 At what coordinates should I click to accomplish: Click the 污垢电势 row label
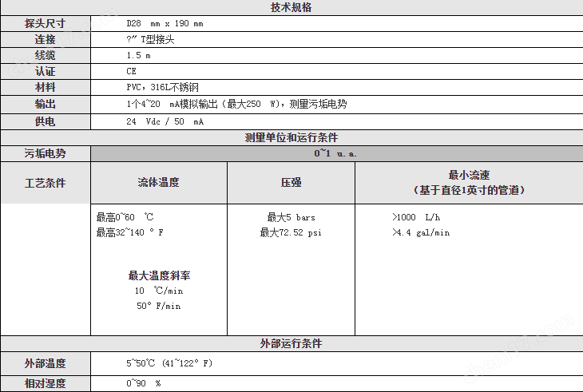[x=45, y=153]
